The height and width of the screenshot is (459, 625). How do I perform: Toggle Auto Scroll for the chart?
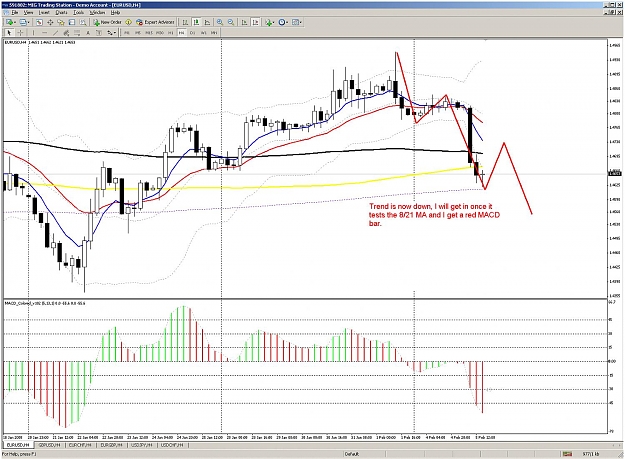tap(244, 22)
